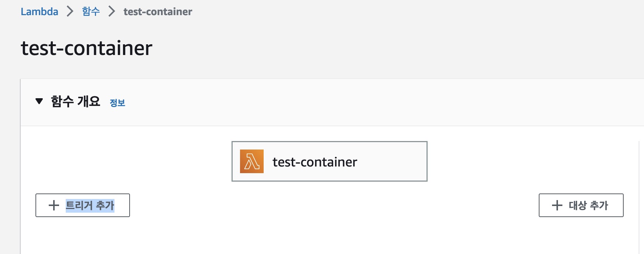The image size is (644, 254).
Task: Click the chevron separator after Lambda breadcrumb
Action: [70, 11]
